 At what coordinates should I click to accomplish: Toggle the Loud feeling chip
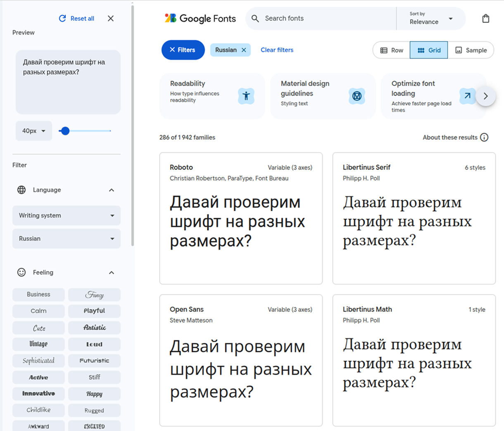click(94, 344)
